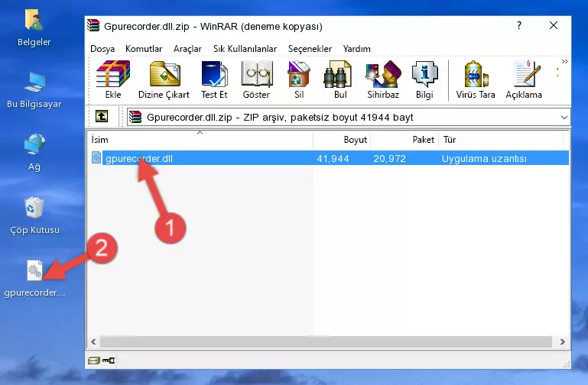
Task: Click the horizontal scrollbar left arrow
Action: 94,341
